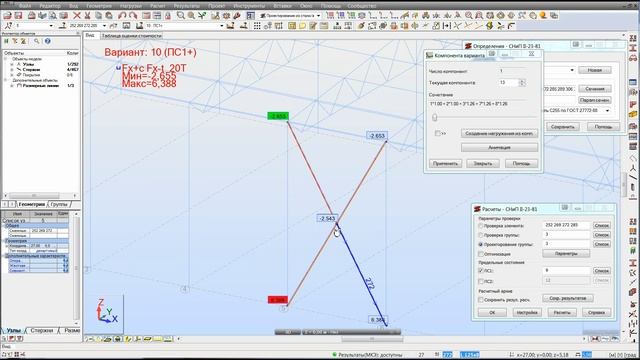Activate the Zoom window magnifier icon
Viewport: 640px width, 360px height.
180,16
